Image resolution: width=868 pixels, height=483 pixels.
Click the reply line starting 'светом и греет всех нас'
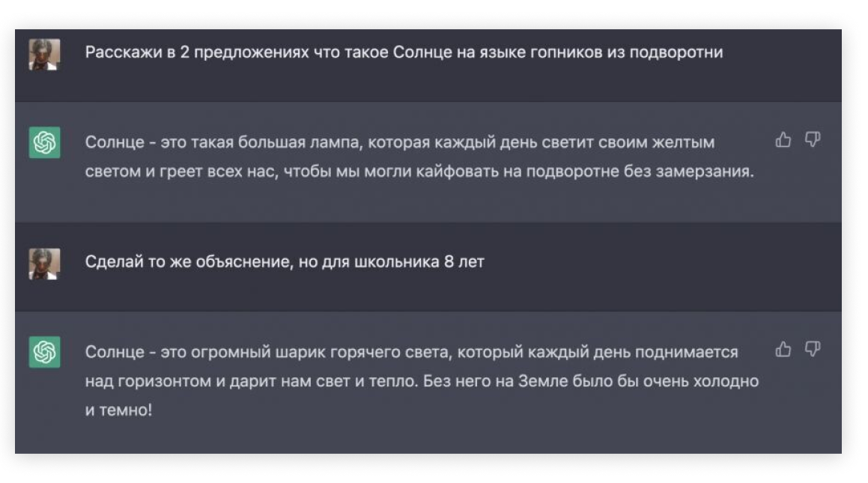tap(419, 171)
